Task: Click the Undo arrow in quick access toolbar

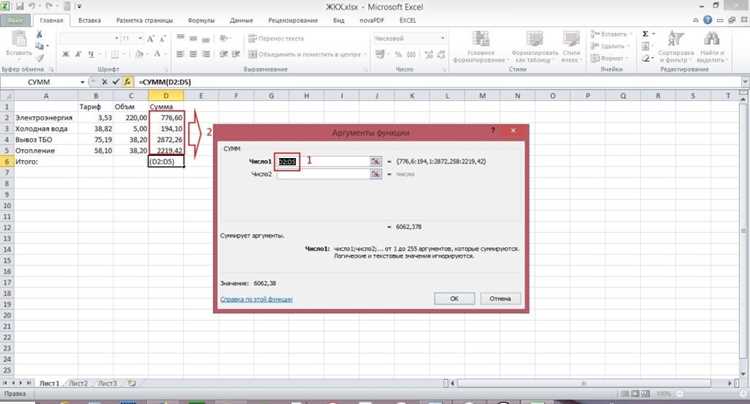Action: click(x=32, y=6)
